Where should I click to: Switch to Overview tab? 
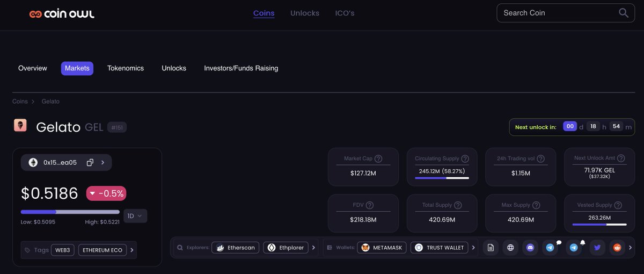click(33, 68)
